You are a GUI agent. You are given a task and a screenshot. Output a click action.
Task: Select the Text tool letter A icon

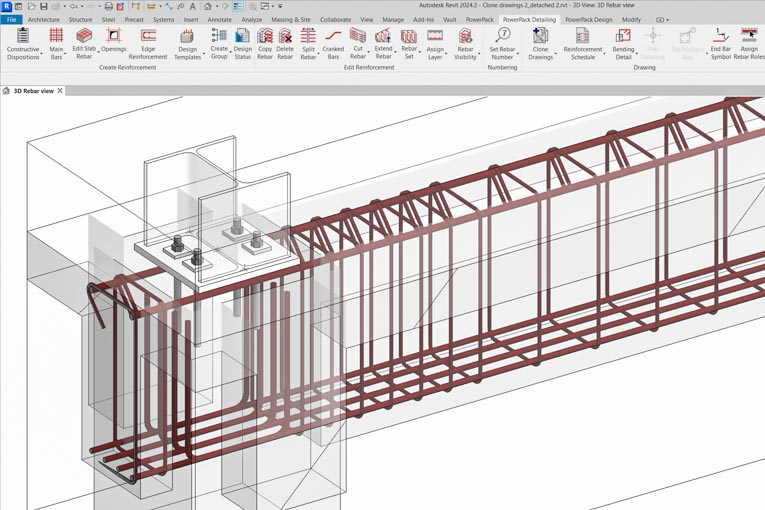(193, 6)
